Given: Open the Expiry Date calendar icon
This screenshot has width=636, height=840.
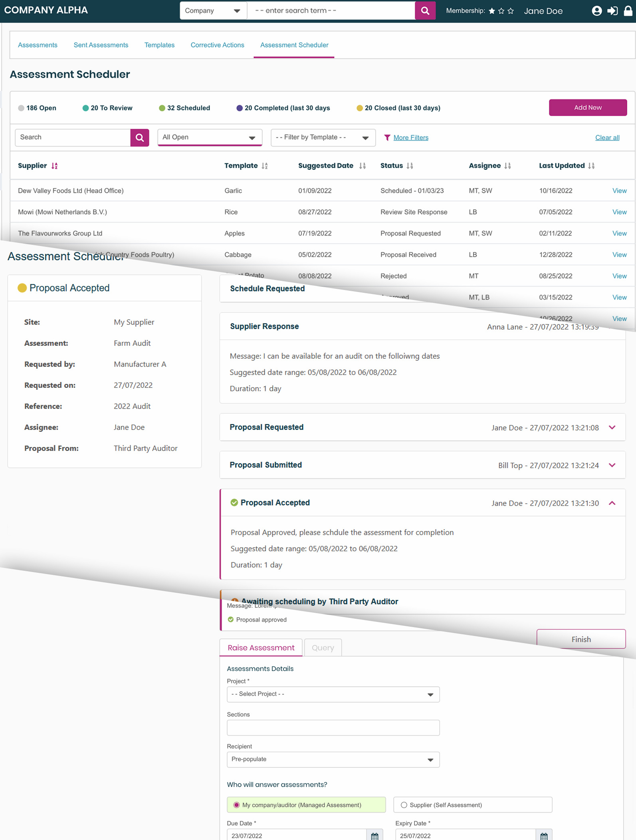Looking at the screenshot, I should (543, 836).
